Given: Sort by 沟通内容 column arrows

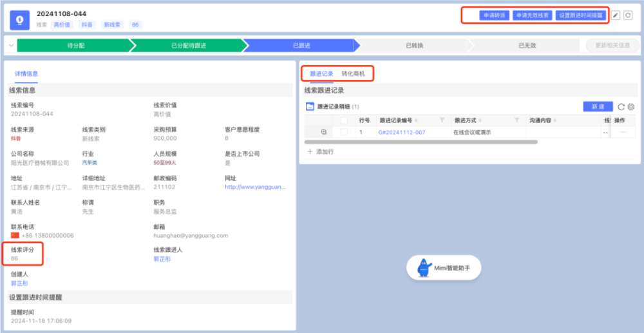Looking at the screenshot, I should pyautogui.click(x=555, y=120).
